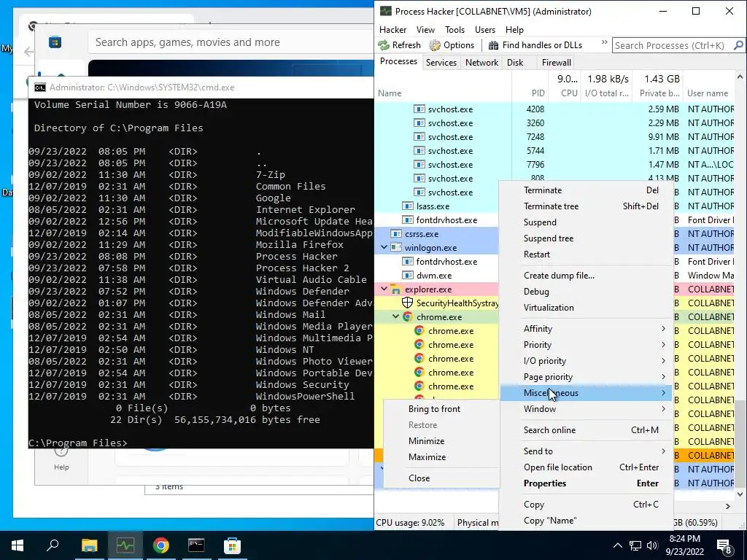The width and height of the screenshot is (747, 560).
Task: Open File Explorer from the taskbar
Action: [x=89, y=545]
